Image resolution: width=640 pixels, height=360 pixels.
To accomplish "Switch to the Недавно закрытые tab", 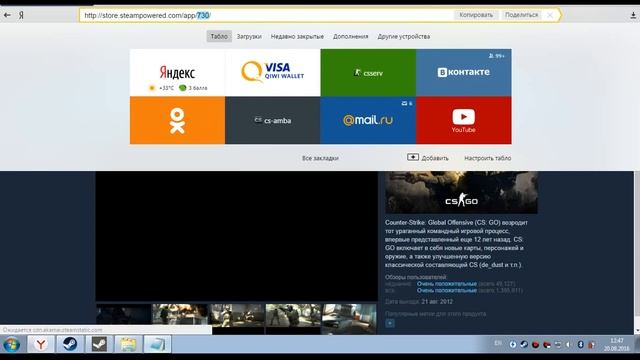I will click(x=297, y=36).
